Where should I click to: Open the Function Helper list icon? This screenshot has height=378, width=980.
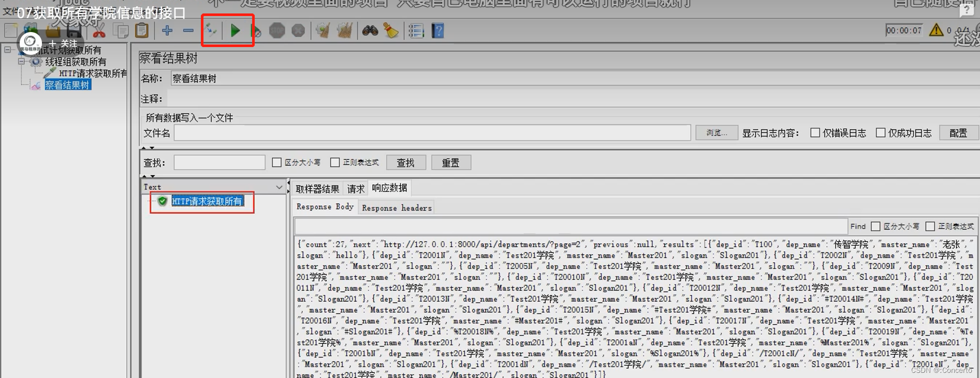416,31
